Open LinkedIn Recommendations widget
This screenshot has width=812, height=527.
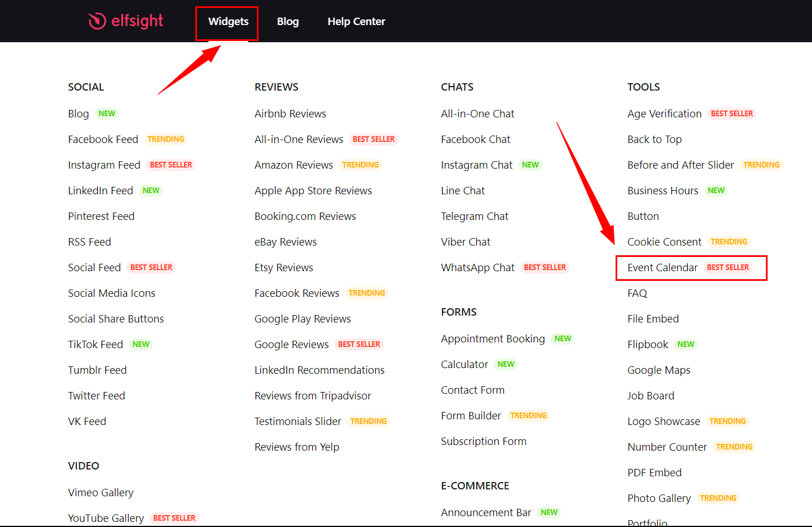tap(319, 370)
